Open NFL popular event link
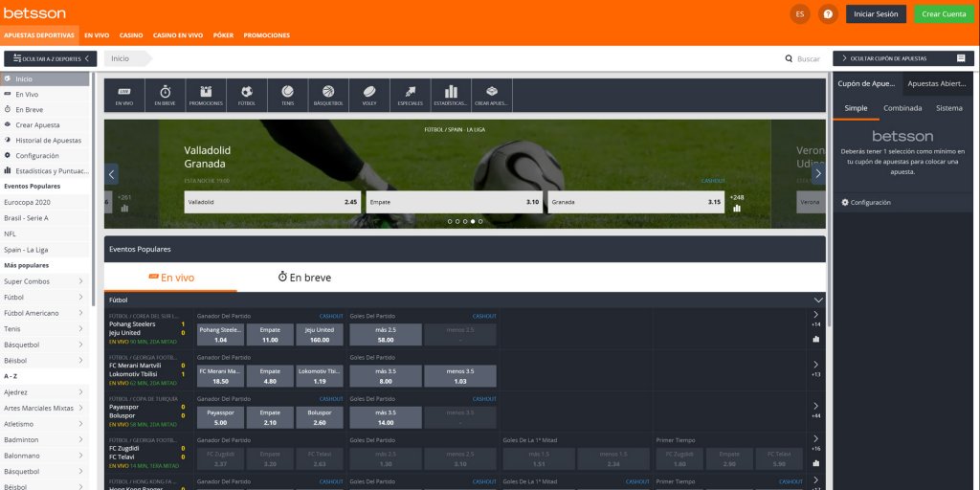Screen dimensions: 980x490 pyautogui.click(x=10, y=234)
